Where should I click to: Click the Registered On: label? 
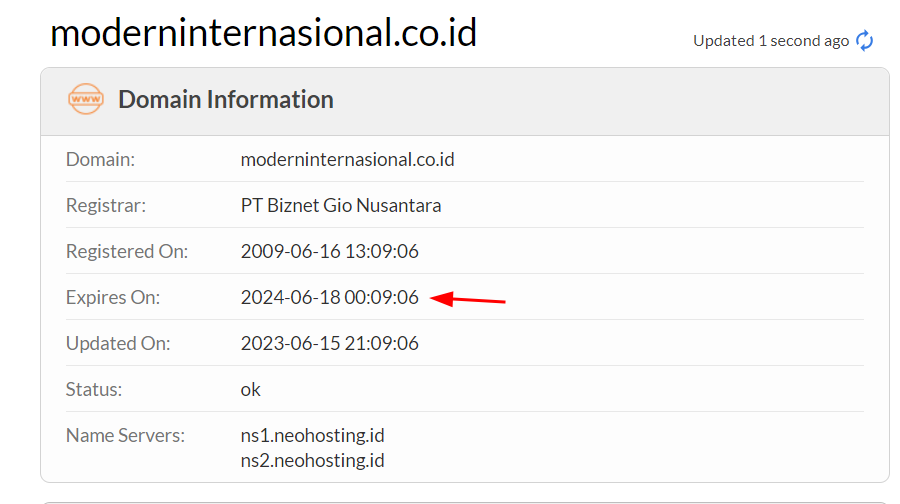point(127,251)
